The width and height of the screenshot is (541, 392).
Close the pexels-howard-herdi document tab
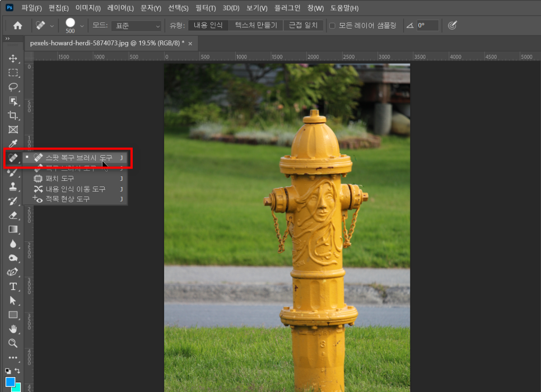[x=190, y=44]
